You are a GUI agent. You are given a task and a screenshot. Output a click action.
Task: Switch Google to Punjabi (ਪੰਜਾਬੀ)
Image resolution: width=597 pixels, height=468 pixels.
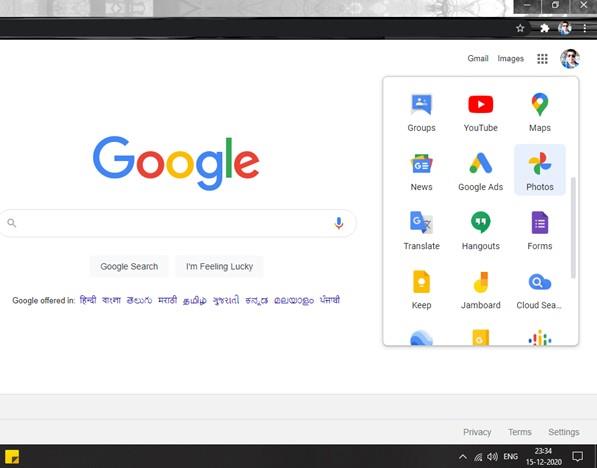click(330, 300)
